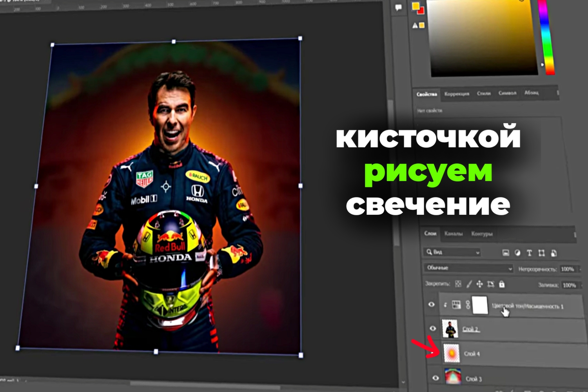Click the Заливка 100% field
This screenshot has width=588, height=392.
tap(570, 285)
